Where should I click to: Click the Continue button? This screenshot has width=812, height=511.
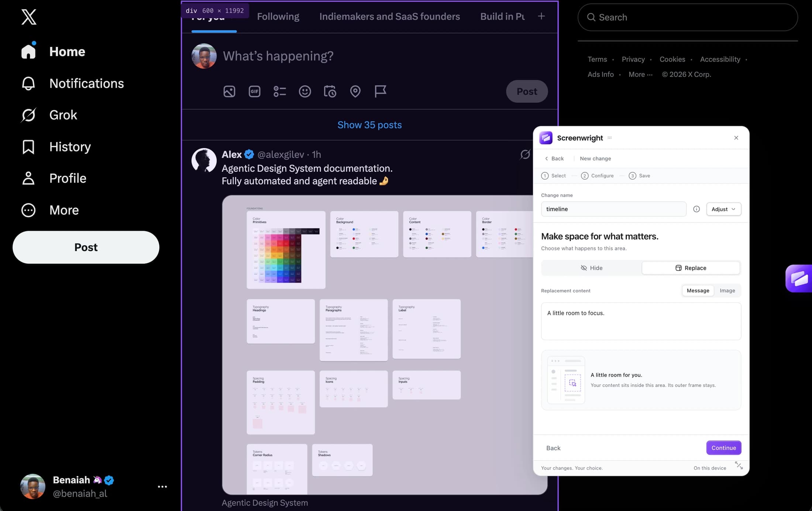click(723, 448)
